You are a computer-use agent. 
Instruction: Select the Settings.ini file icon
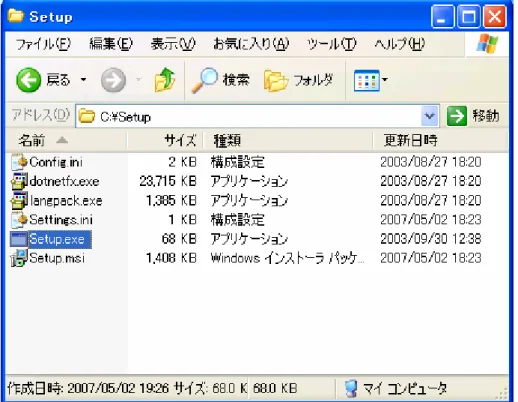19,220
